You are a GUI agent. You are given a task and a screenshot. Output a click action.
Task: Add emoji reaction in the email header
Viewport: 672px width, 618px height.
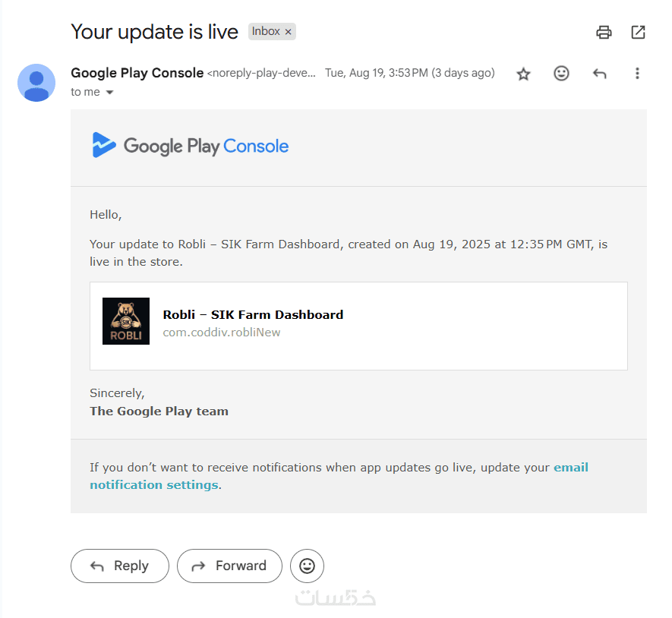tap(561, 74)
